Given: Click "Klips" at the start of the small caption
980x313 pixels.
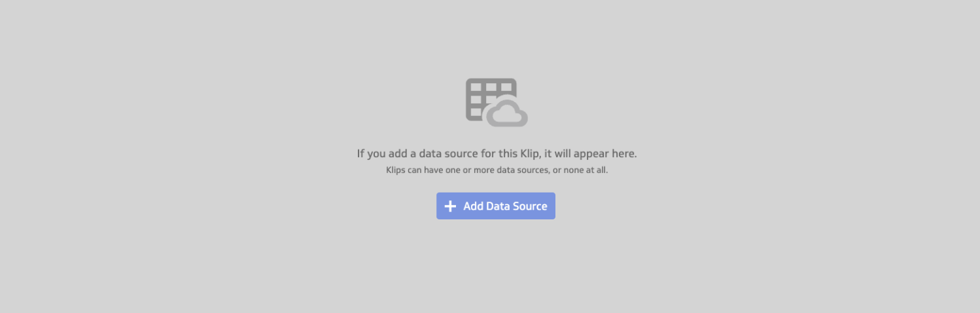Looking at the screenshot, I should [396, 170].
